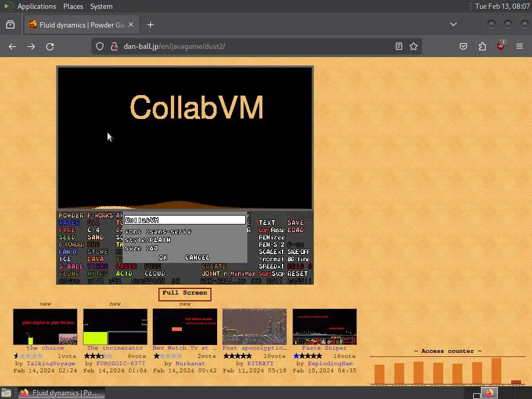
Task: Select the CLONE element
Action: 69,273
